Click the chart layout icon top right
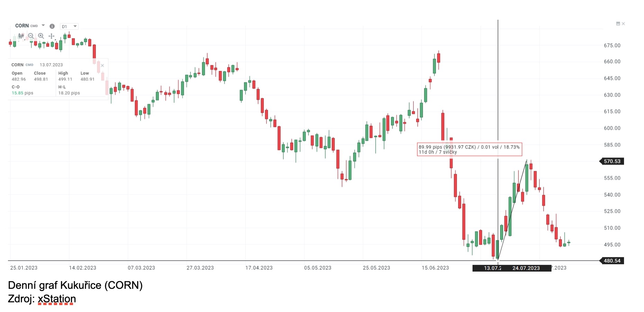 coord(618,24)
